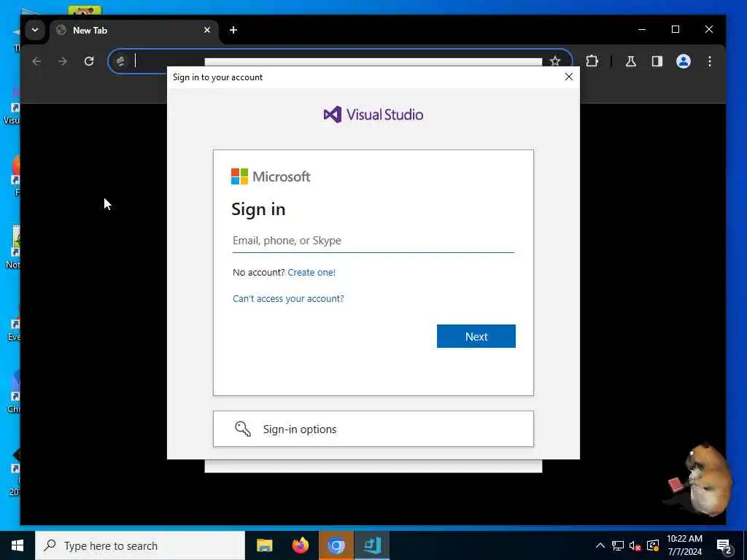Open the Create one! link
This screenshot has width=747, height=560.
[x=311, y=273]
